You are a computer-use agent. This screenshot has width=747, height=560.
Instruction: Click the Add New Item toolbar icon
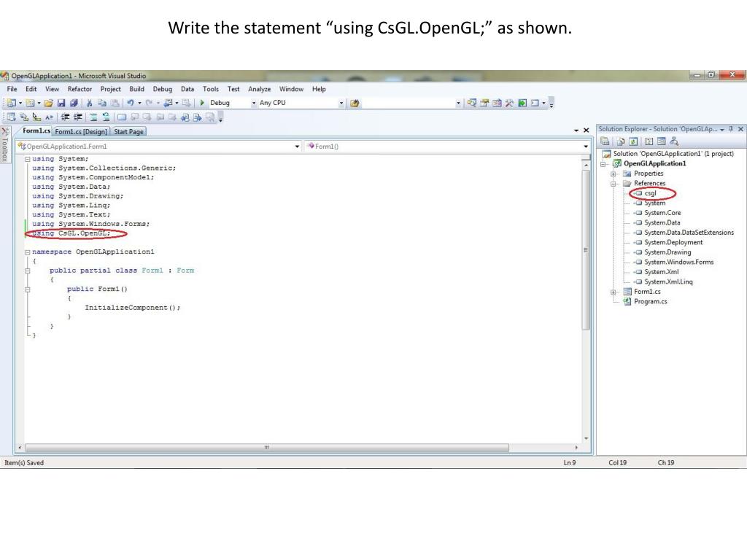pyautogui.click(x=30, y=103)
